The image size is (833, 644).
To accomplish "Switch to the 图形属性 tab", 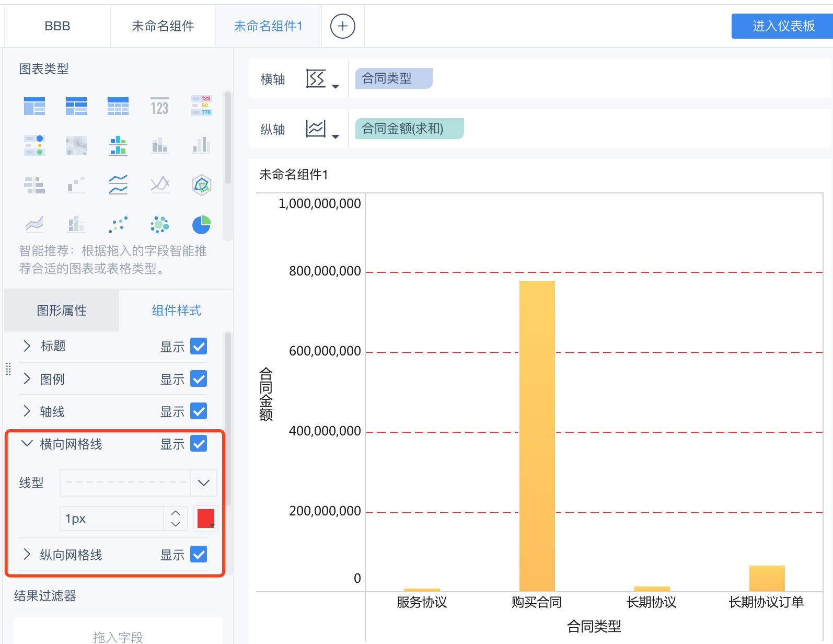I will (x=62, y=310).
